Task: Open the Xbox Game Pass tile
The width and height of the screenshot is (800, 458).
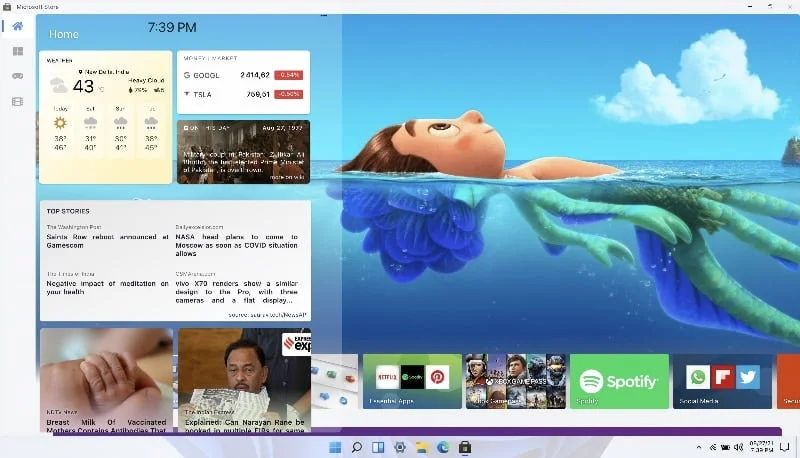Action: 516,381
